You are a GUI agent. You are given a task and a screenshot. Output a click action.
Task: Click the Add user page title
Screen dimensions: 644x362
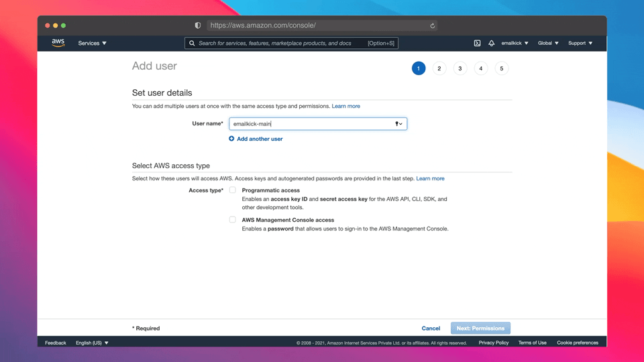[x=154, y=66]
